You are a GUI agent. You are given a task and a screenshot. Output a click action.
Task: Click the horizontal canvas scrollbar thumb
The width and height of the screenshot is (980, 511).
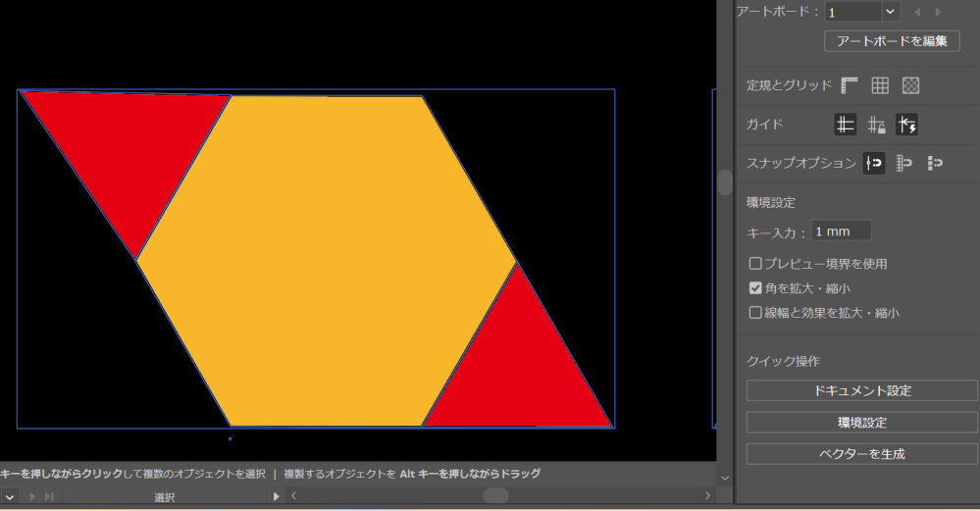(495, 496)
